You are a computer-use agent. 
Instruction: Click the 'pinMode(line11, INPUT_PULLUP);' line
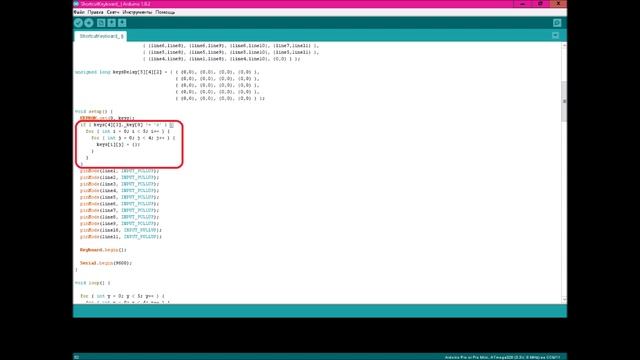121,237
